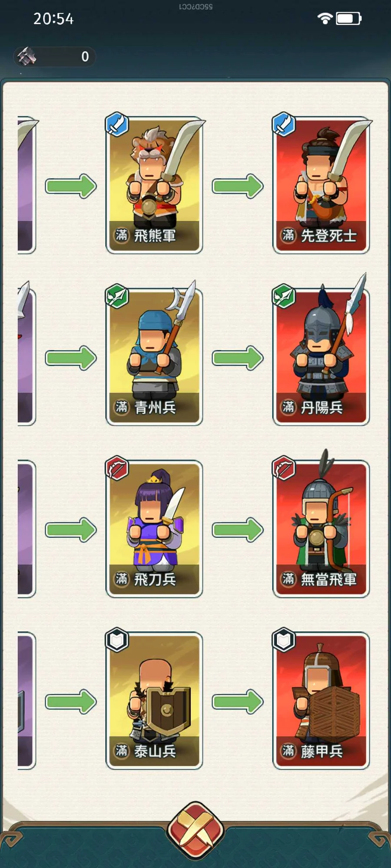
Task: View the 無當飛軍 troop card
Action: (321, 529)
